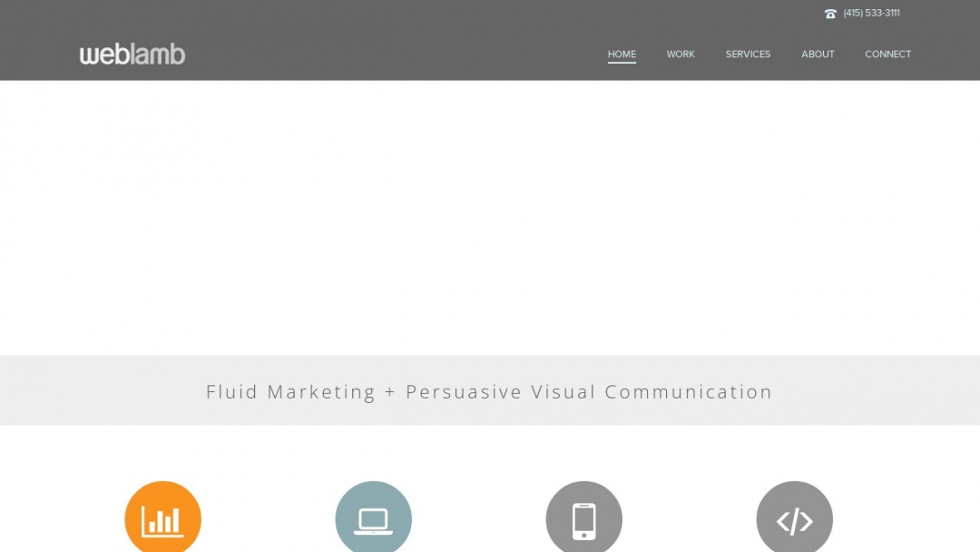Click the weblamb logo
980x552 pixels.
point(132,54)
